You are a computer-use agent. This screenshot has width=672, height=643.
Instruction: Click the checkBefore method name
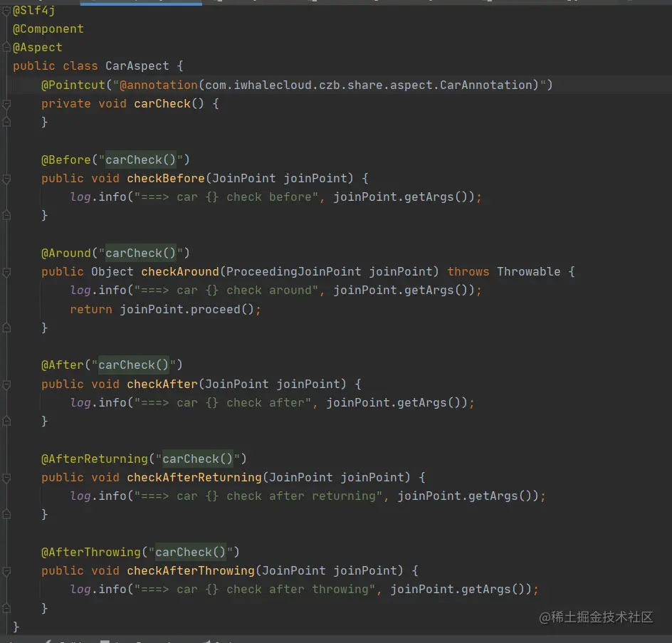pos(166,178)
